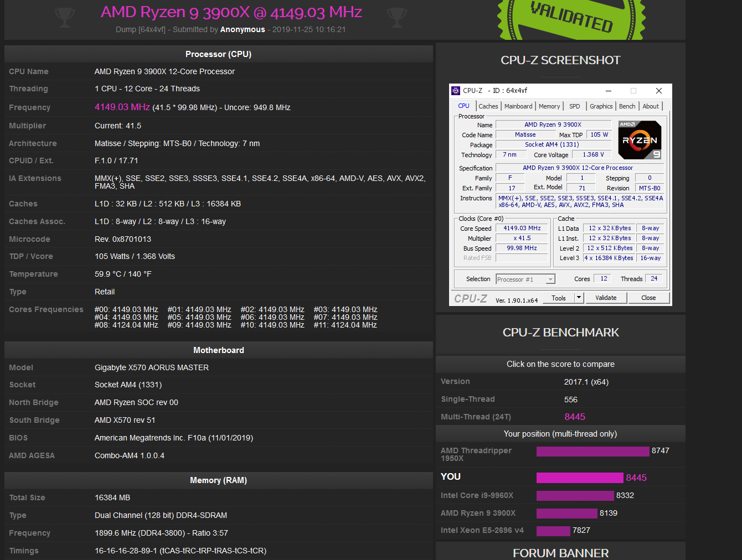The height and width of the screenshot is (560, 742).
Task: Click the Ryzen 9 logo image
Action: pyautogui.click(x=640, y=140)
